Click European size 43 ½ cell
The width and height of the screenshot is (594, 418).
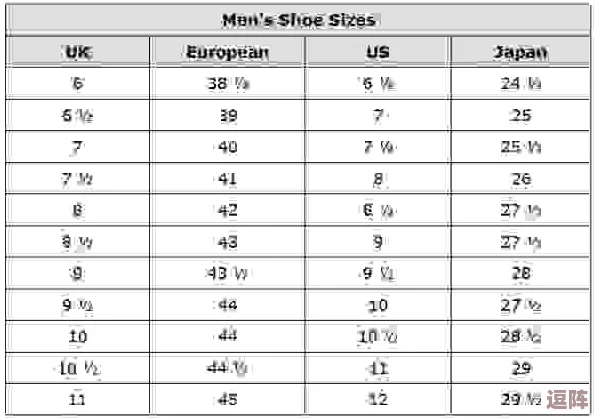pyautogui.click(x=227, y=273)
